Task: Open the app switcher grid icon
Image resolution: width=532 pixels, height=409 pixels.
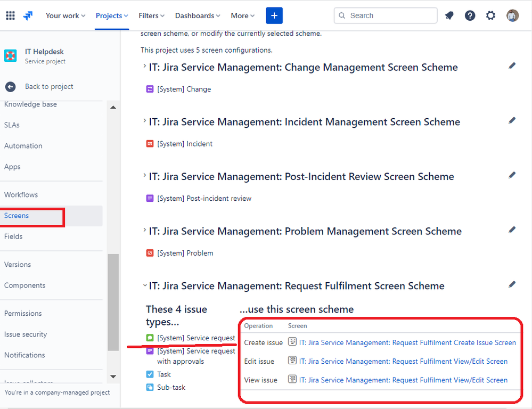Action: click(x=10, y=15)
